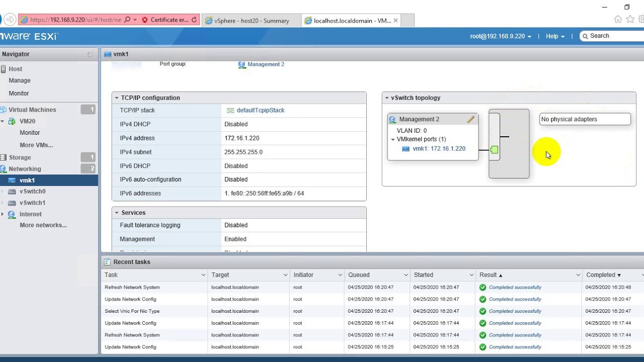Click the browser URL address field

(75, 20)
